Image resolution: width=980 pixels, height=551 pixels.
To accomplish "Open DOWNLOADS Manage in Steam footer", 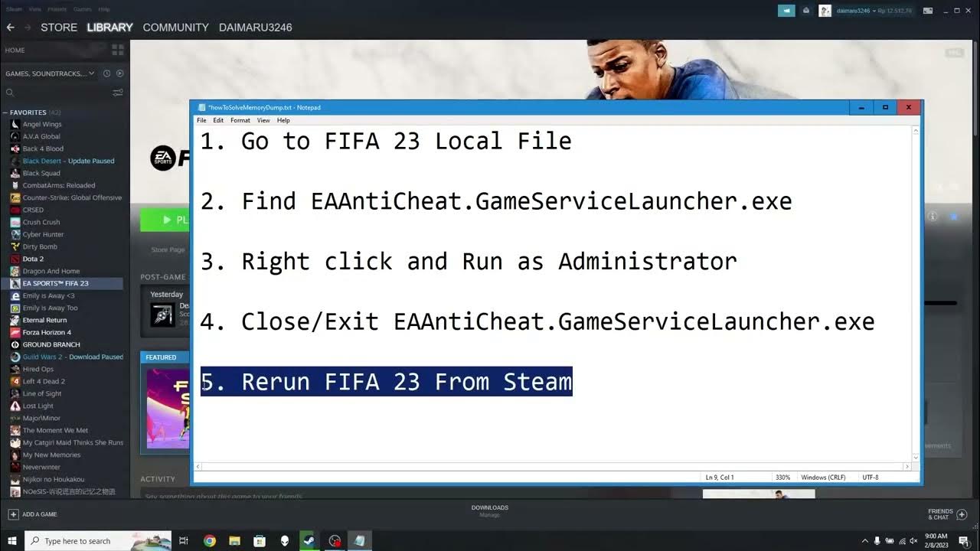I will (490, 511).
